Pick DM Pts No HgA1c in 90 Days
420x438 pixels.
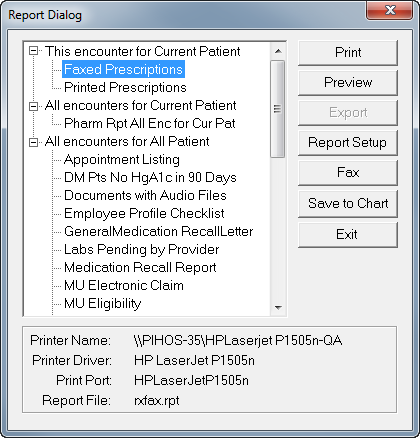(x=150, y=177)
